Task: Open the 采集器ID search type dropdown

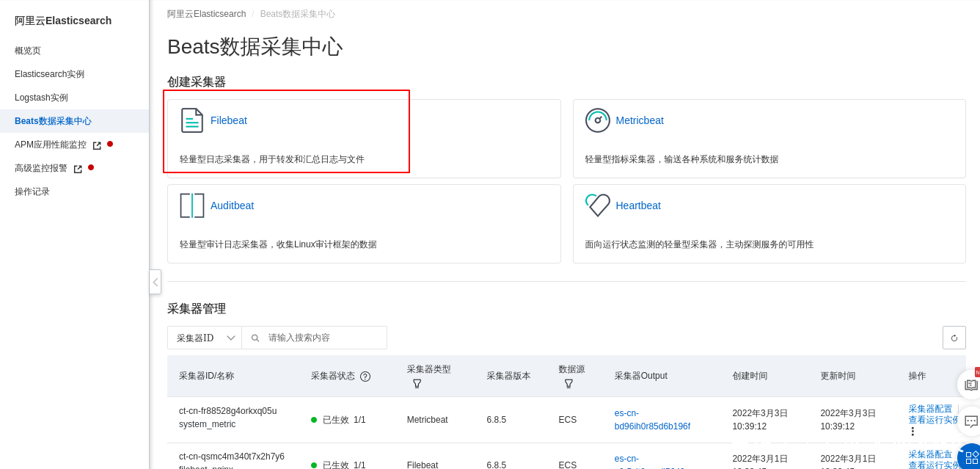Action: point(205,338)
